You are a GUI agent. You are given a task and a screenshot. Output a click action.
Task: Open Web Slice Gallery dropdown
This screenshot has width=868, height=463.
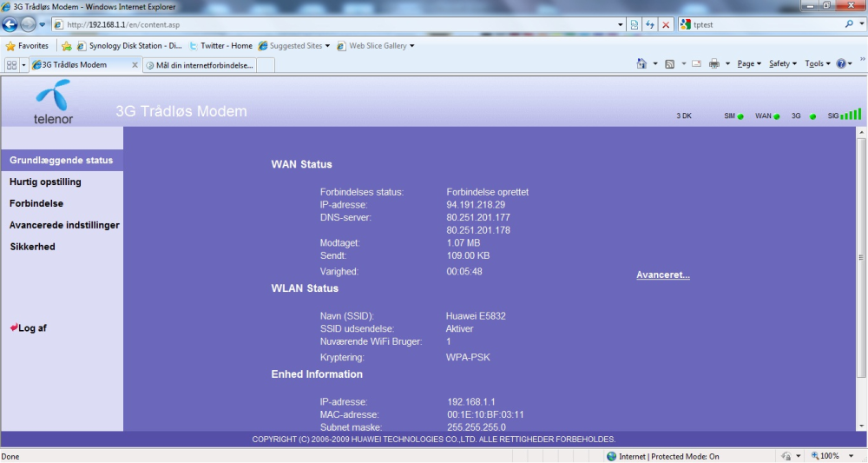[x=376, y=46]
